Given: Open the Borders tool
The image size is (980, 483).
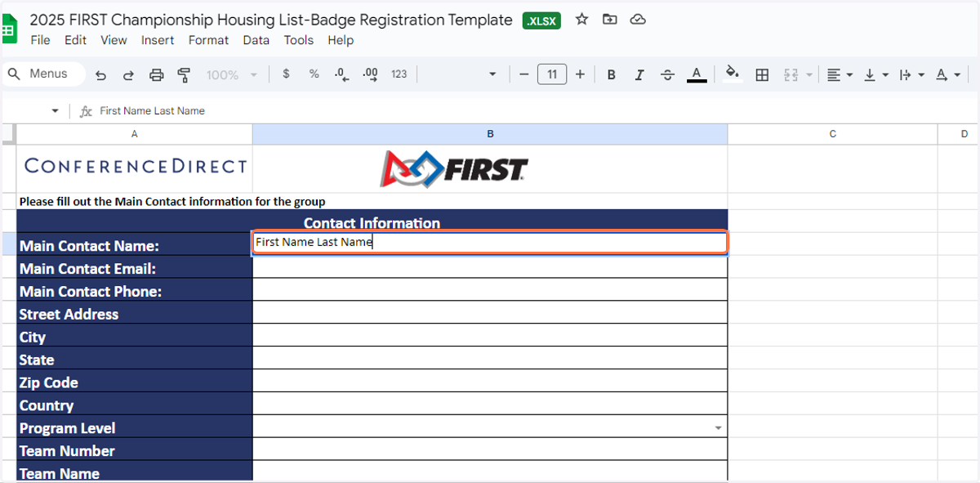Looking at the screenshot, I should pyautogui.click(x=762, y=75).
